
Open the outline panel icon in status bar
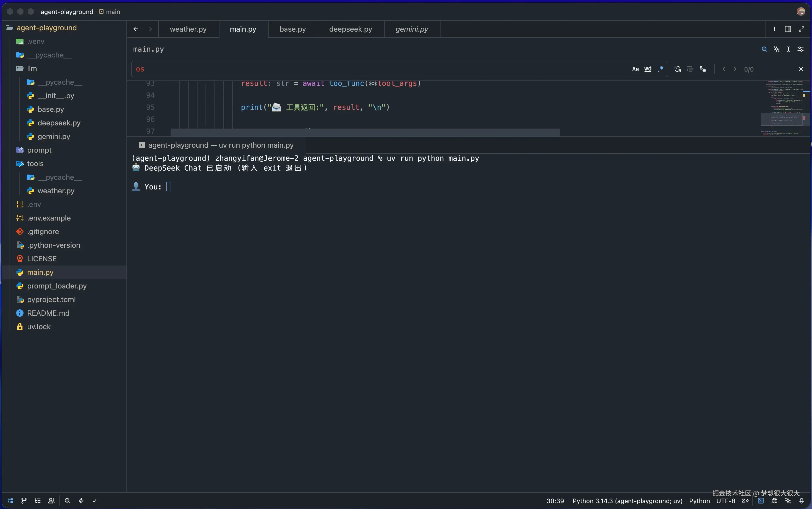pyautogui.click(x=38, y=501)
